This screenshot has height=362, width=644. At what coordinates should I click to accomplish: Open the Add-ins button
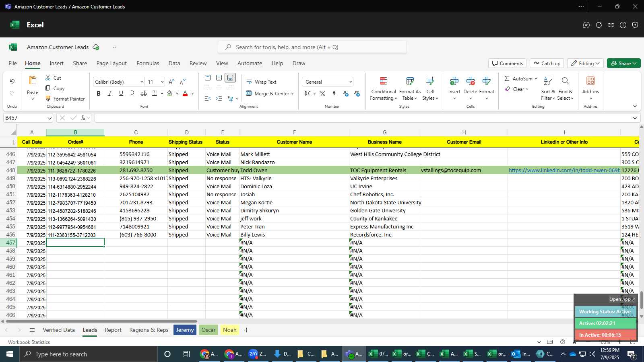point(590,88)
